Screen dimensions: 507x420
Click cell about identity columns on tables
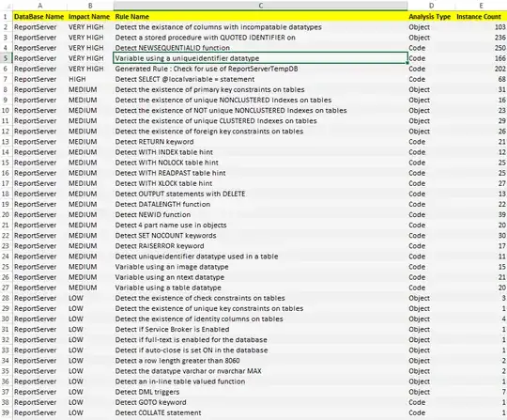[260, 319]
